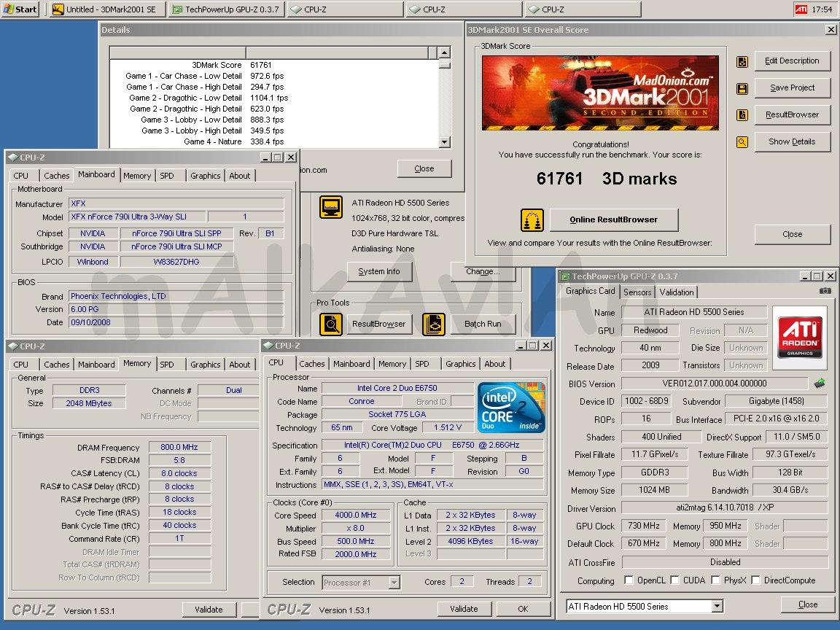Viewport: 840px width, 630px height.
Task: Enable the DirectCompute checkbox
Action: tap(755, 580)
